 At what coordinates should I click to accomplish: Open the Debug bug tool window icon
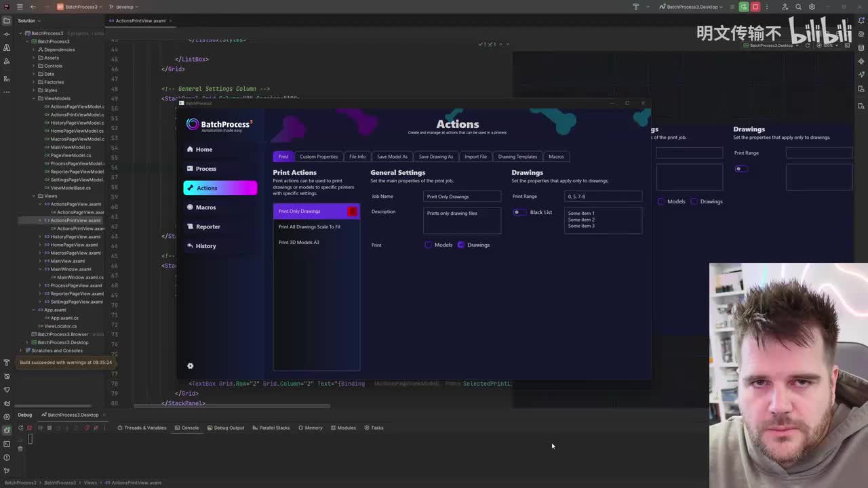(7, 430)
